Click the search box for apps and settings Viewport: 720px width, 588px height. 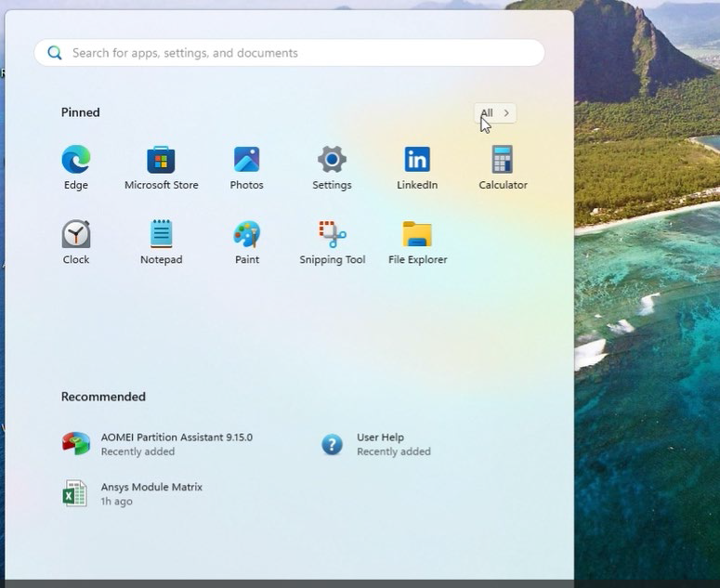tap(297, 53)
